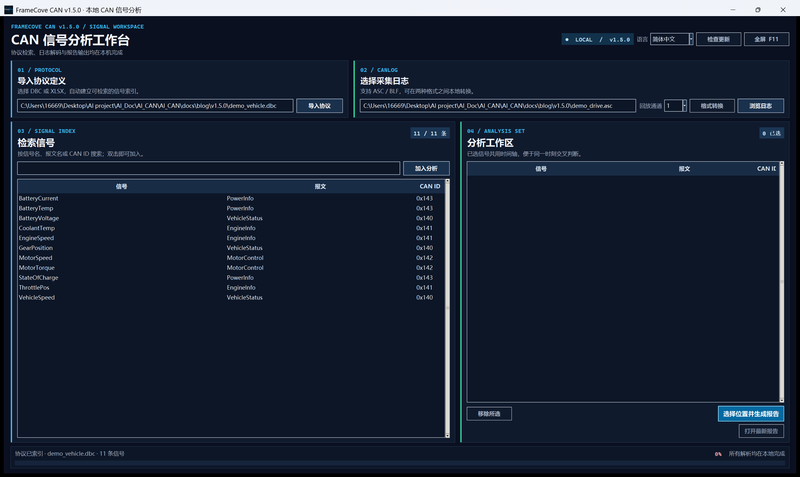Click EngineInfo cell in the CoolantTemp row
This screenshot has height=477, width=800.
click(x=241, y=228)
